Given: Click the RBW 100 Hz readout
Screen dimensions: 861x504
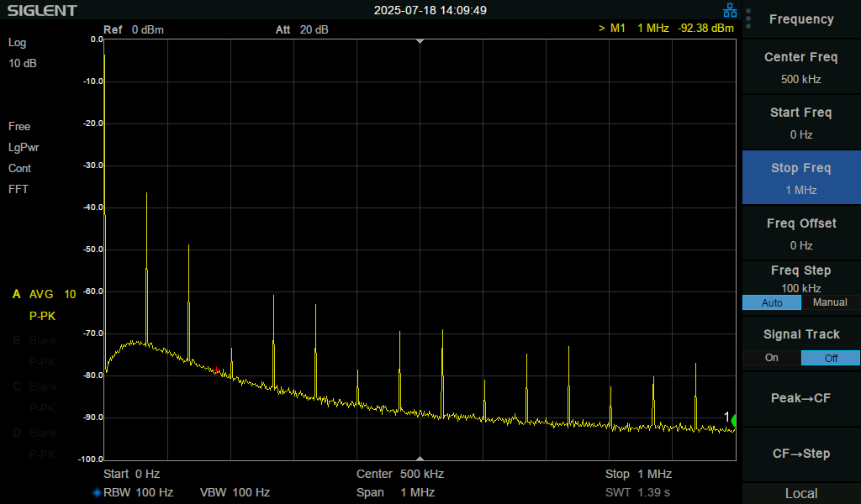Looking at the screenshot, I should point(139,492).
